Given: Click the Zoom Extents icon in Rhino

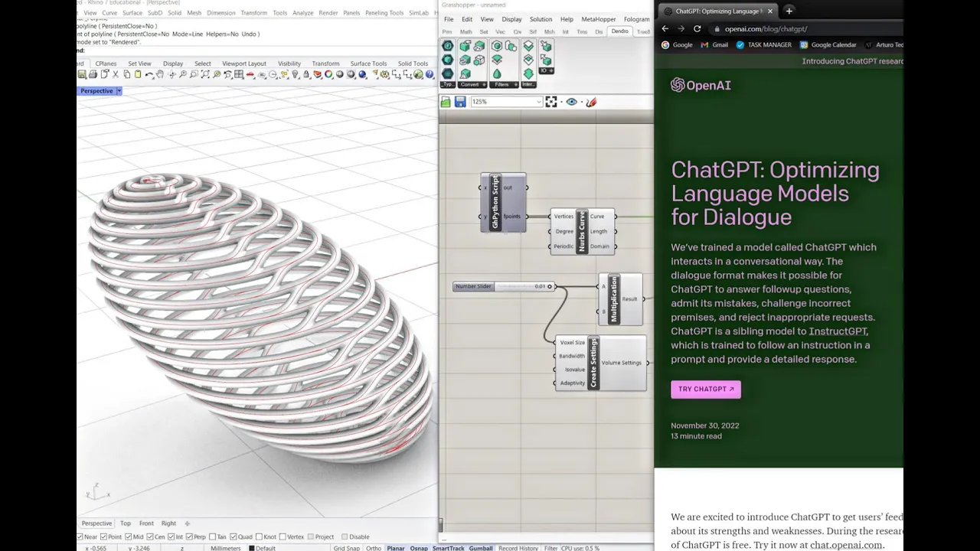Looking at the screenshot, I should [205, 74].
